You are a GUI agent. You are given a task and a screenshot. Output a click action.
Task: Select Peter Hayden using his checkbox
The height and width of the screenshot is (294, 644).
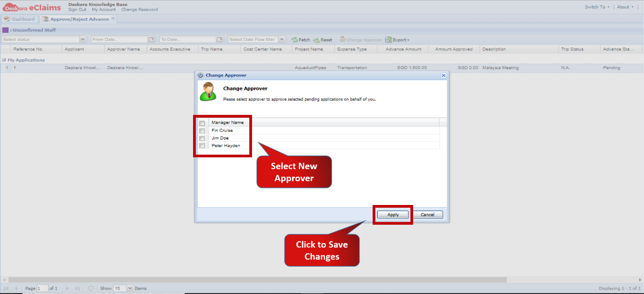[x=202, y=146]
